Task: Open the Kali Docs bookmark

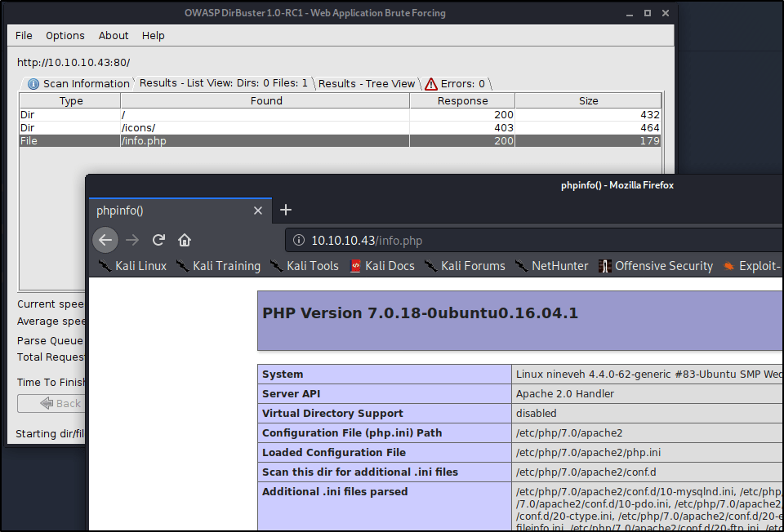Action: [x=381, y=266]
